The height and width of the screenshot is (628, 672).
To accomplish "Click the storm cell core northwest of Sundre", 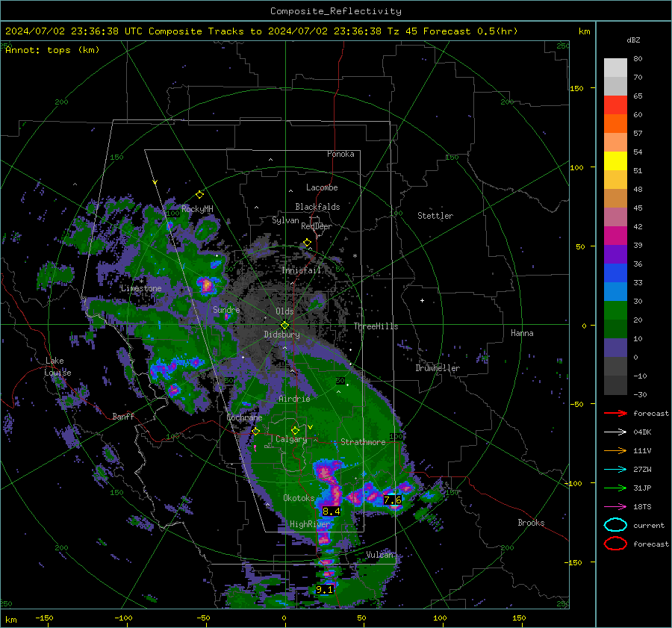I will (x=207, y=285).
